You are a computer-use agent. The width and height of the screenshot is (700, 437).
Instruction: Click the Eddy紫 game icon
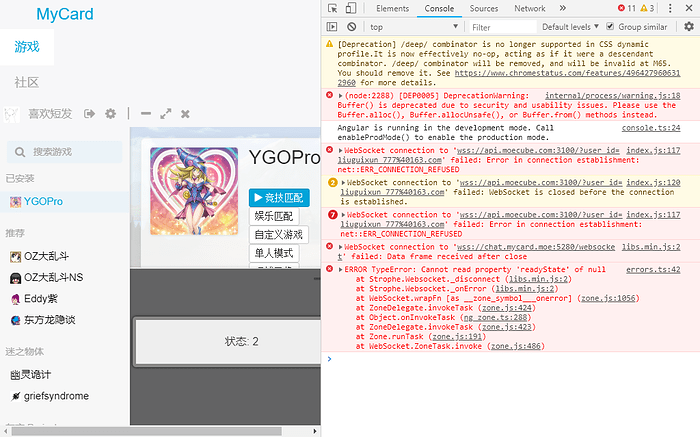(x=16, y=299)
